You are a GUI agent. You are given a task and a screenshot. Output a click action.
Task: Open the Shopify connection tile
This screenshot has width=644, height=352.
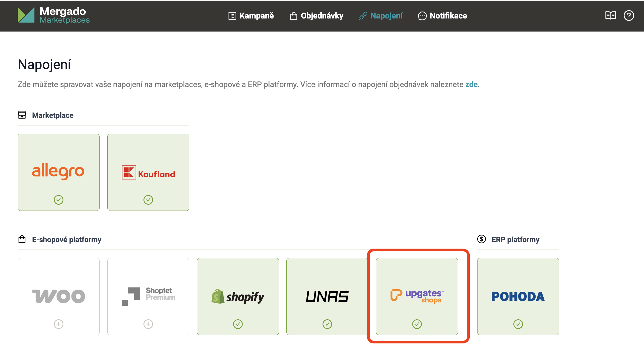click(x=238, y=296)
